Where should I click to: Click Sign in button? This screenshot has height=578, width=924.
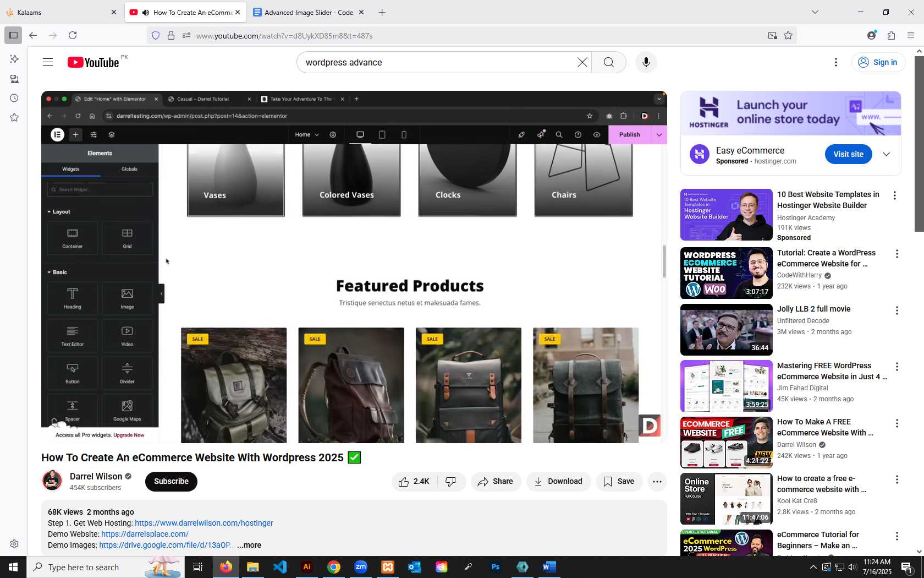878,62
